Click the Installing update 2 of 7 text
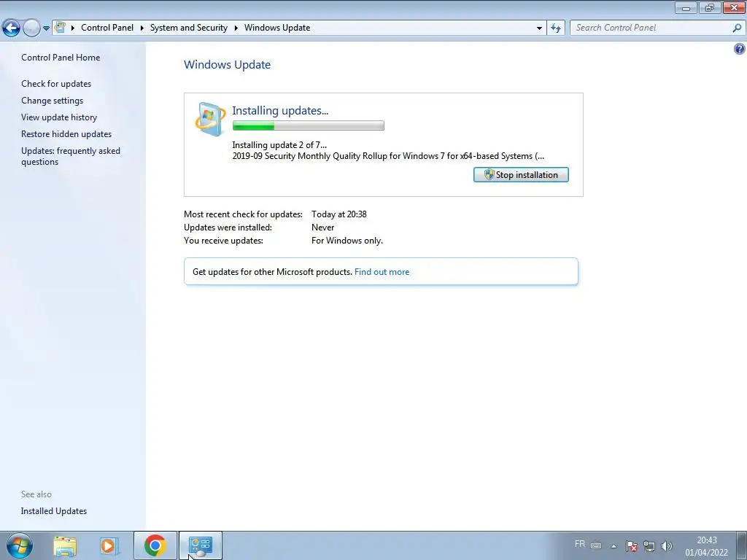The height and width of the screenshot is (560, 747). [x=279, y=145]
